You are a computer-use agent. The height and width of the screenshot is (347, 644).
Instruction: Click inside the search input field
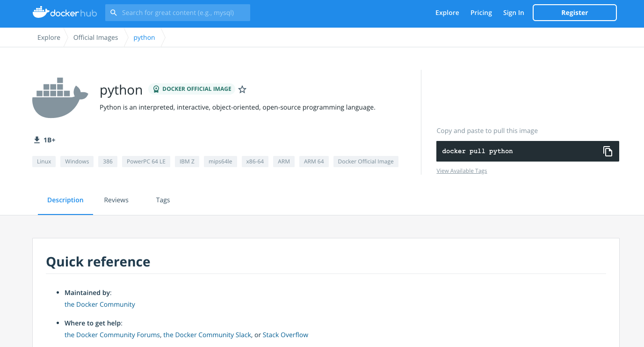[x=182, y=13]
